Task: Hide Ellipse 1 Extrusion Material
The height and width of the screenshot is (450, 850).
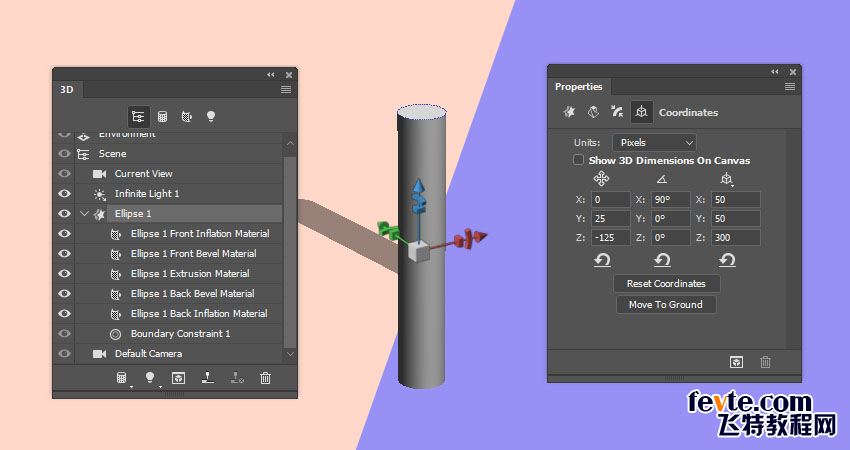Action: 64,273
